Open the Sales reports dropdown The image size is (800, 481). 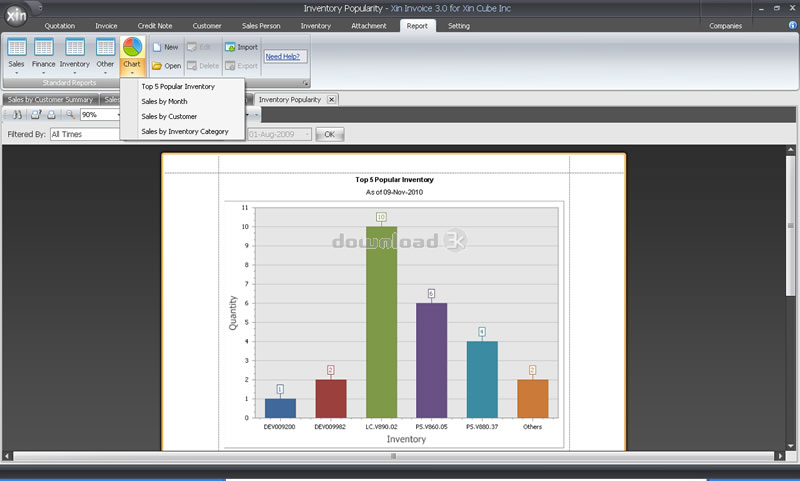click(17, 55)
